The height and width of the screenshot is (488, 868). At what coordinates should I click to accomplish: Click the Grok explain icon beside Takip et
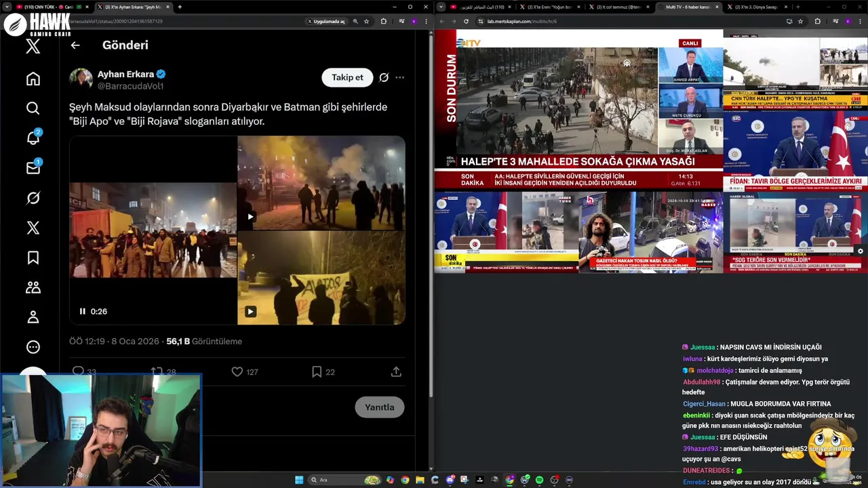pos(384,77)
